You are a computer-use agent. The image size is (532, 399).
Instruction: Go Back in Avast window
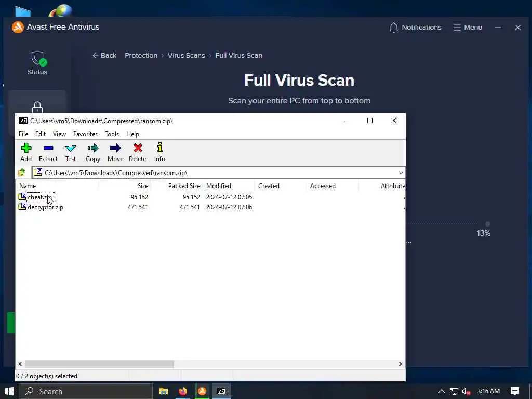104,55
